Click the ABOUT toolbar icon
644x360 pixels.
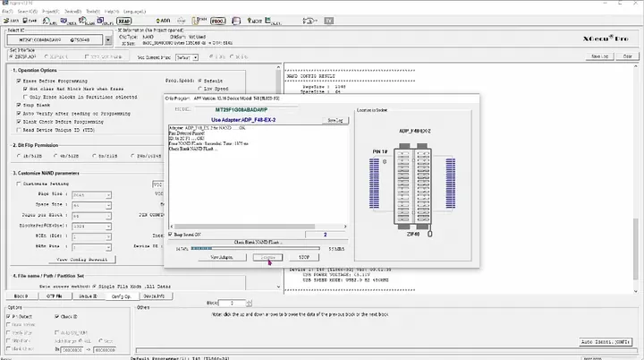pos(254,21)
